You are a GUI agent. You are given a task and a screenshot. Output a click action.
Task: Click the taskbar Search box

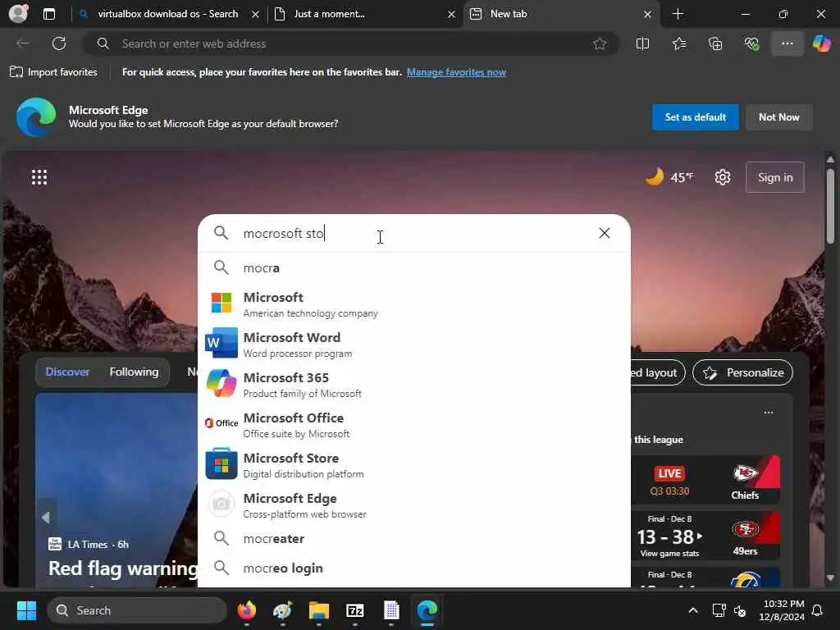click(137, 610)
